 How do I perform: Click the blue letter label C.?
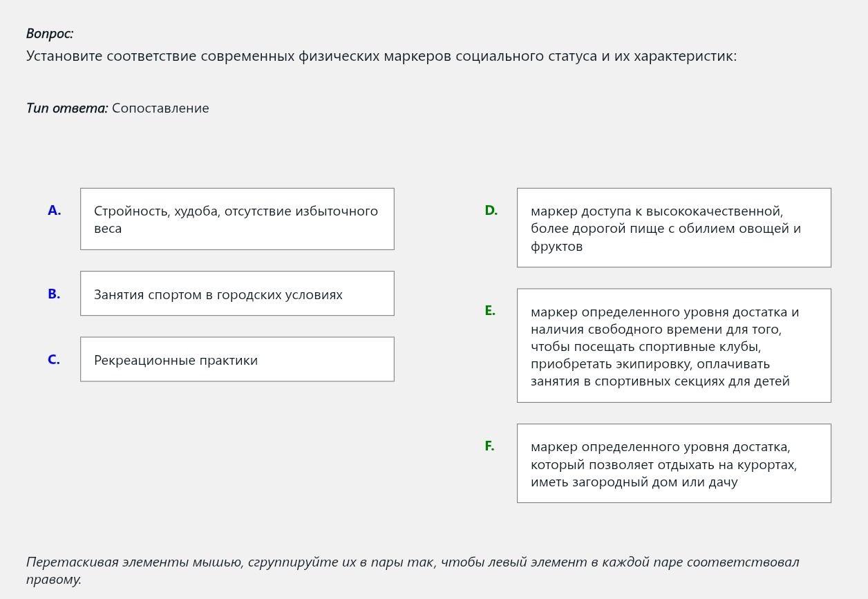click(x=54, y=360)
